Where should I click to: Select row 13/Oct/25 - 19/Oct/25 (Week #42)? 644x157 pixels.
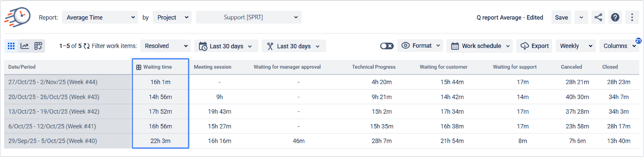tap(322, 112)
